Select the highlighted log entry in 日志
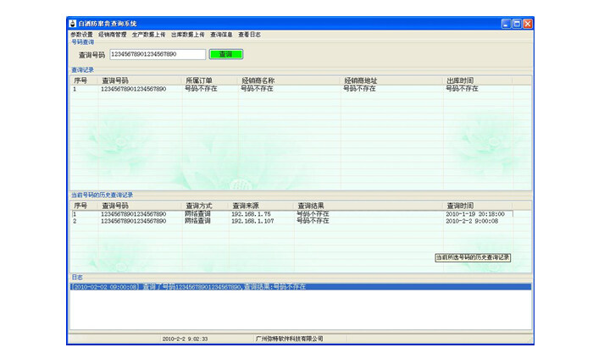The height and width of the screenshot is (364, 593). [x=254, y=287]
